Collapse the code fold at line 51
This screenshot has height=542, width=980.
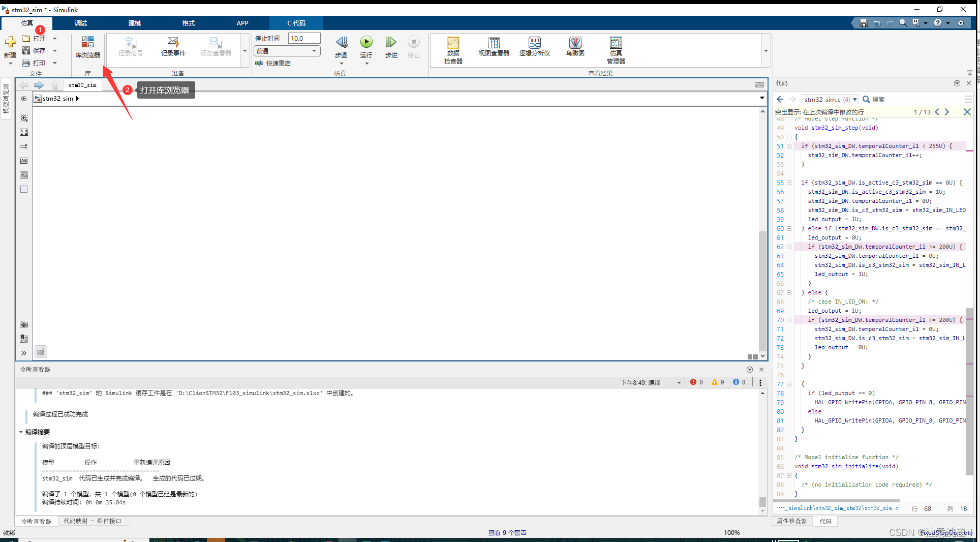(789, 146)
